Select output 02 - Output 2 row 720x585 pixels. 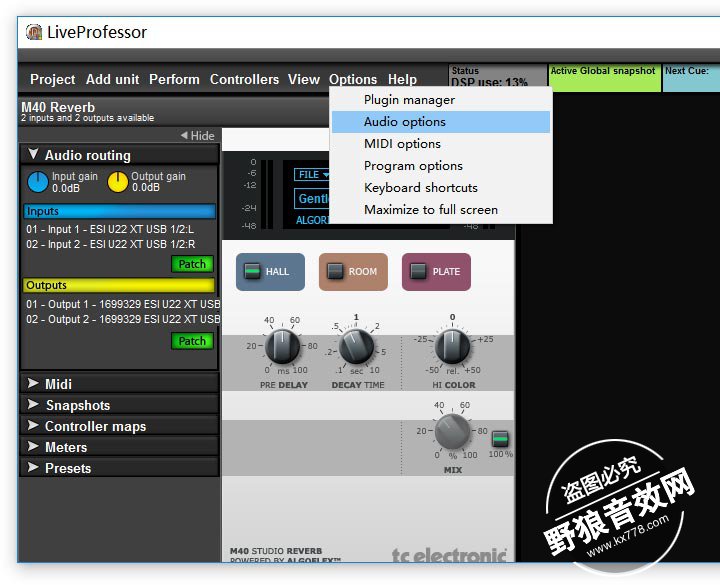[123, 319]
